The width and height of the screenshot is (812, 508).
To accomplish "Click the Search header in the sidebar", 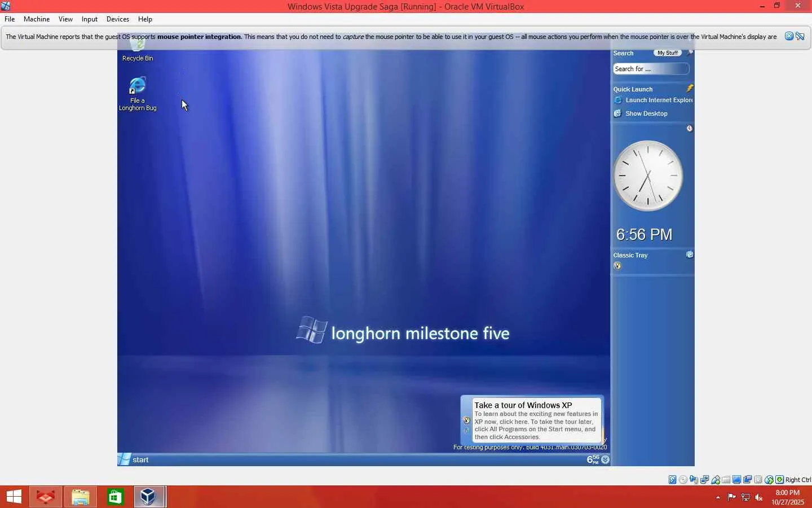I will pos(624,53).
